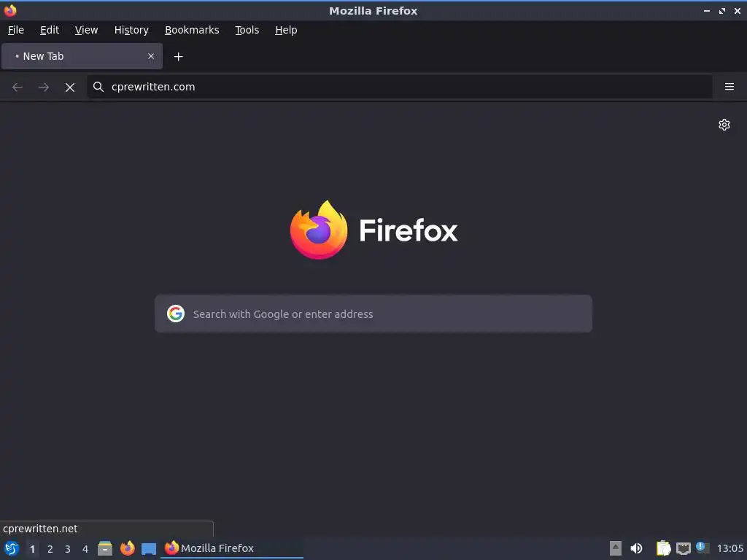Open the taskbar start menu icon
This screenshot has height=560, width=747.
click(x=12, y=548)
